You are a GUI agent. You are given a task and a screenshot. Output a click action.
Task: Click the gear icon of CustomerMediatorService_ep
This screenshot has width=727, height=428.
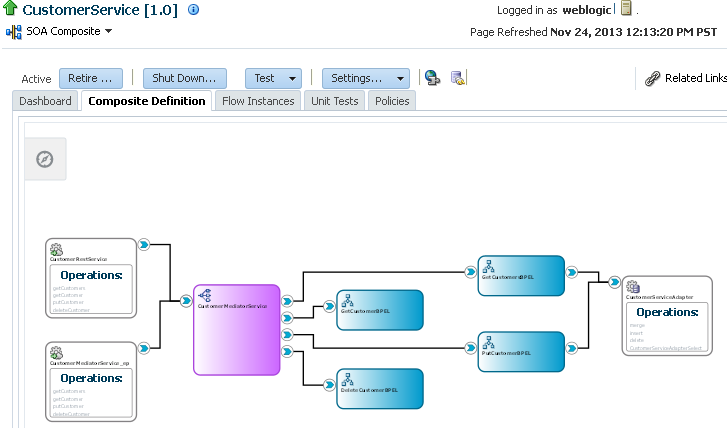click(x=57, y=353)
